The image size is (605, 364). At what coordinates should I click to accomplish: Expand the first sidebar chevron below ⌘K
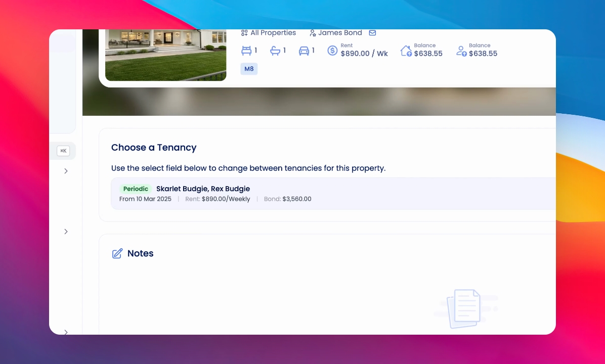[66, 171]
